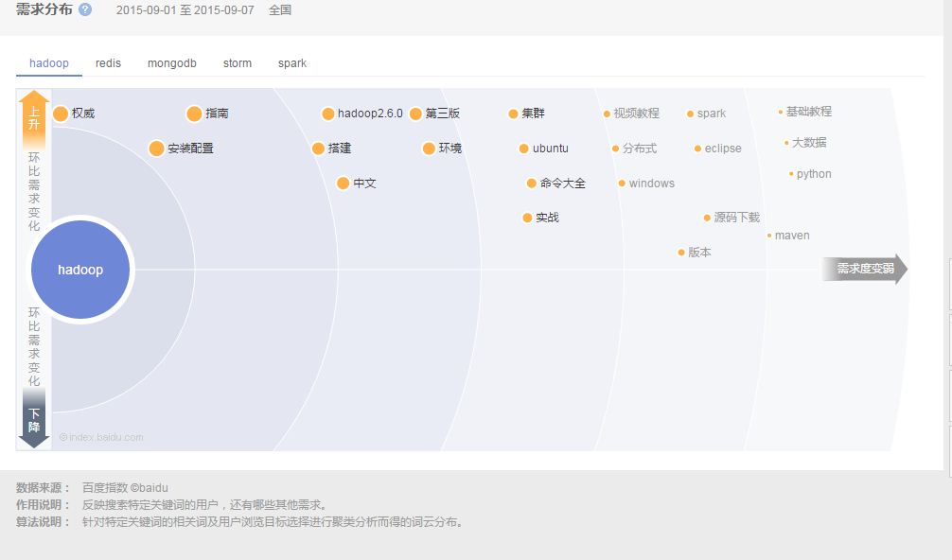
Task: Click the orange dot beside hadoop2.6.0
Action: pyautogui.click(x=327, y=114)
